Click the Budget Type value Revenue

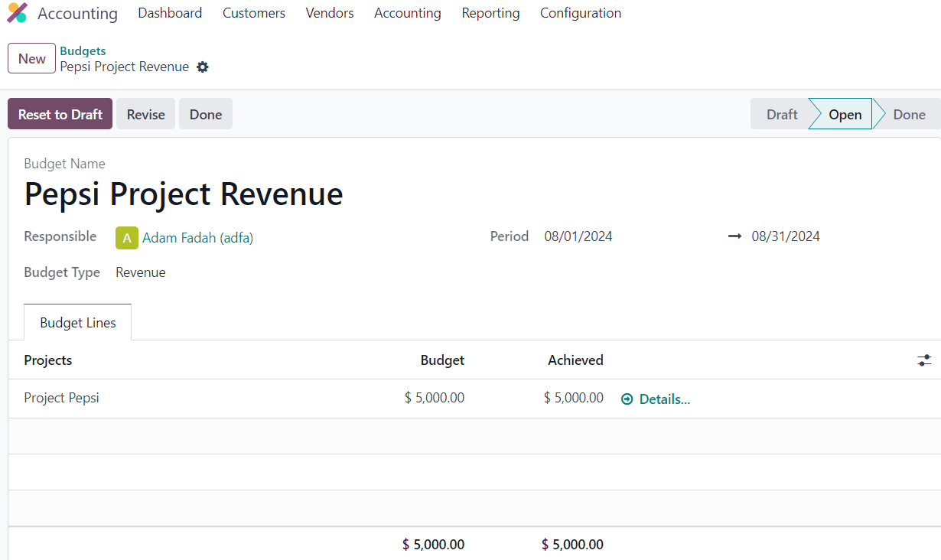141,272
